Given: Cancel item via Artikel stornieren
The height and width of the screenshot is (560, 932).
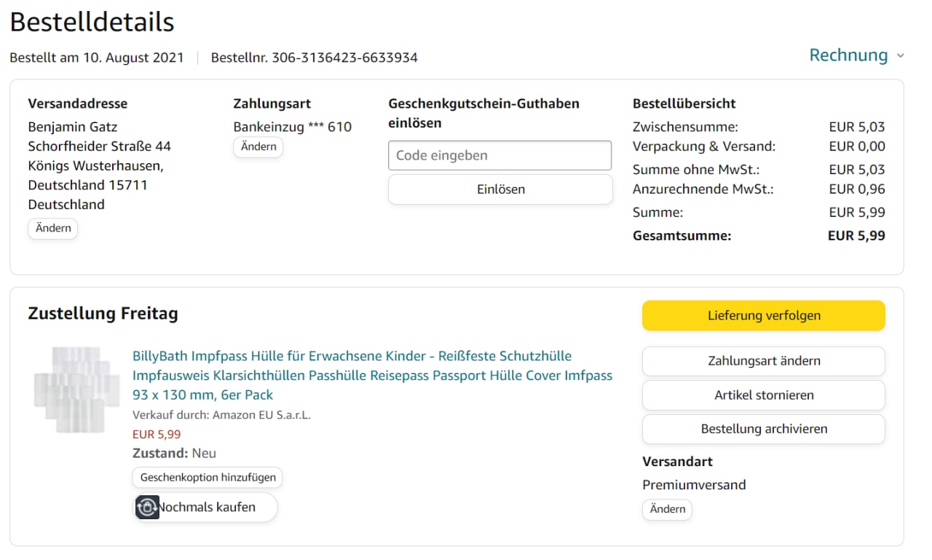Looking at the screenshot, I should click(763, 395).
